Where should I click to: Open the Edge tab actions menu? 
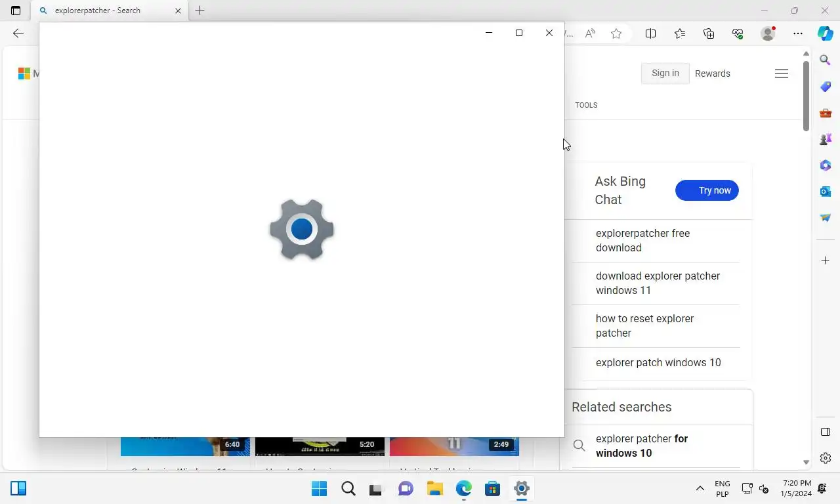16,10
